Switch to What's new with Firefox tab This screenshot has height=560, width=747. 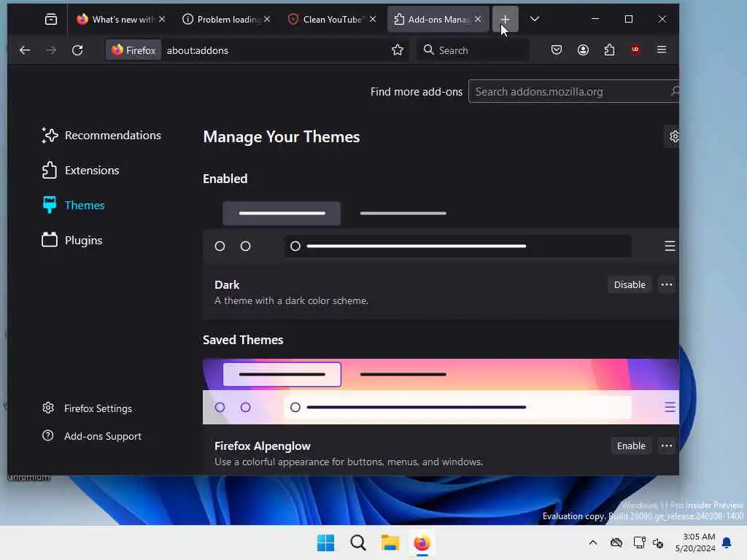tap(116, 19)
